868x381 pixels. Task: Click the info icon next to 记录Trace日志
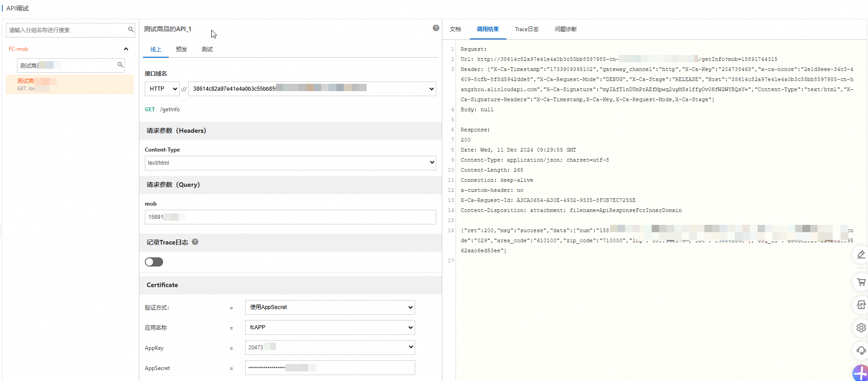(x=195, y=242)
